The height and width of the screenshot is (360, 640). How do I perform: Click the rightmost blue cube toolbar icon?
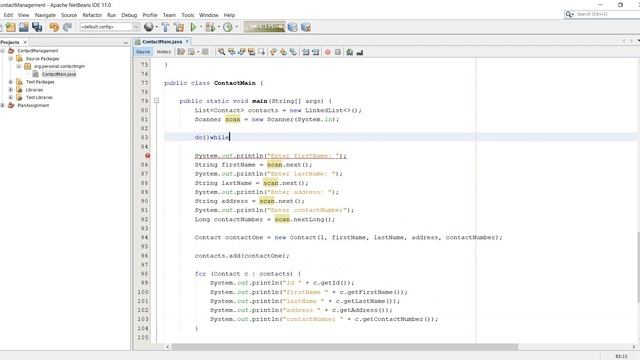point(306,27)
